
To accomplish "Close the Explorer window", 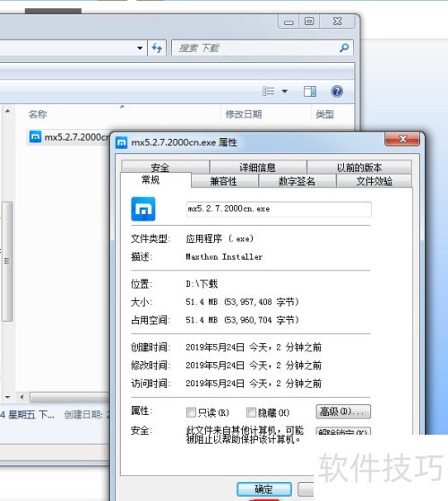I will coord(337,22).
